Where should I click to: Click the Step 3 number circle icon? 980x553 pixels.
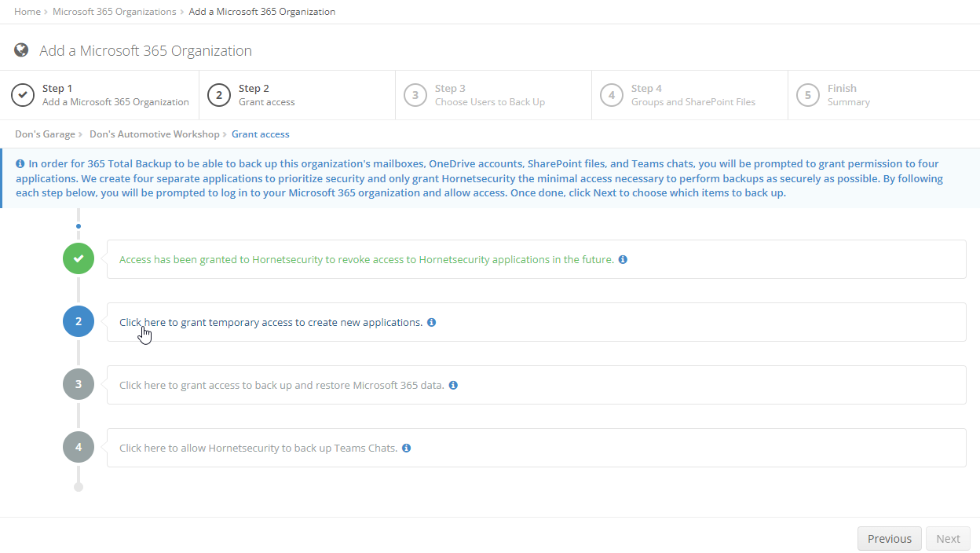pyautogui.click(x=415, y=95)
